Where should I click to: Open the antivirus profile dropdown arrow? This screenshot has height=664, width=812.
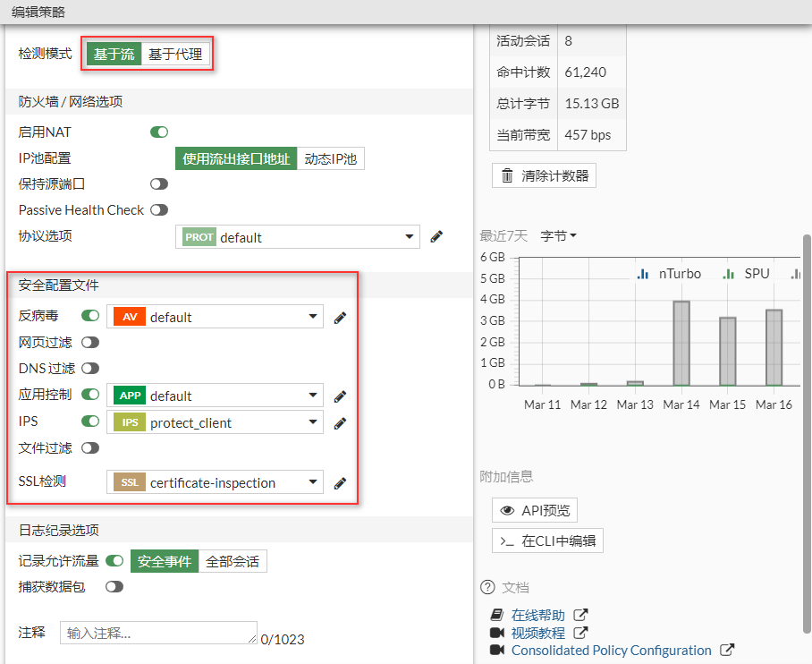pos(313,316)
